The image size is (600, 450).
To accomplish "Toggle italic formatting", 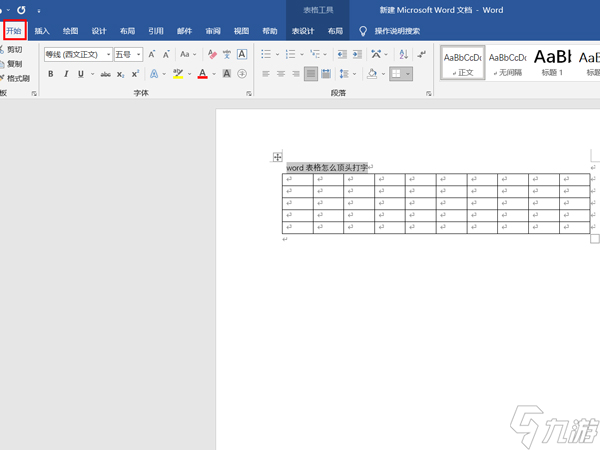I will 66,74.
